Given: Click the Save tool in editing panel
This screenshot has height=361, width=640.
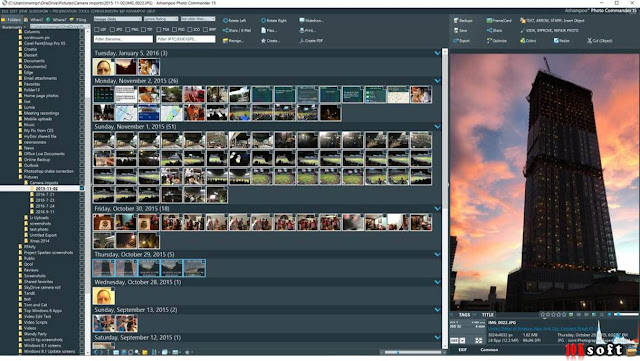Looking at the screenshot, I should pyautogui.click(x=460, y=31).
